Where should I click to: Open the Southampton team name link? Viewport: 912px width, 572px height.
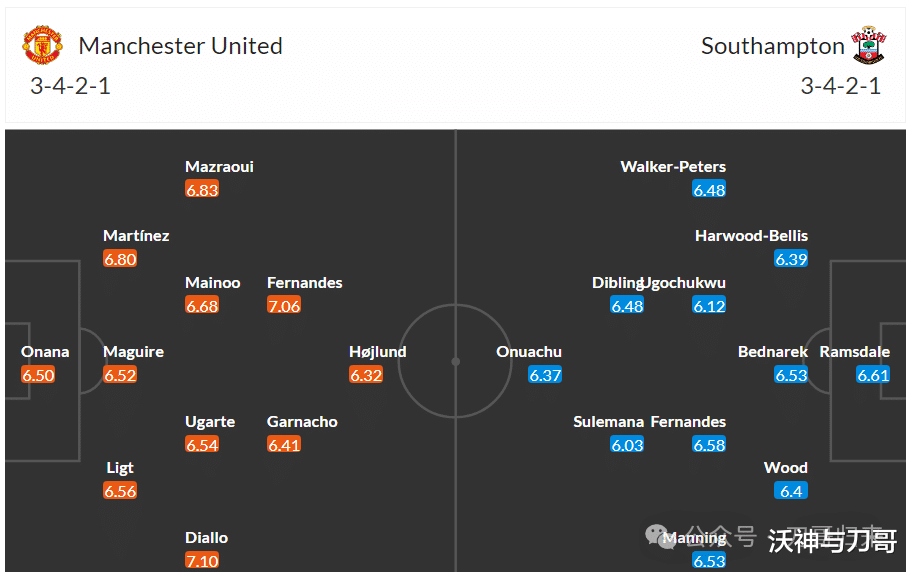pyautogui.click(x=772, y=46)
